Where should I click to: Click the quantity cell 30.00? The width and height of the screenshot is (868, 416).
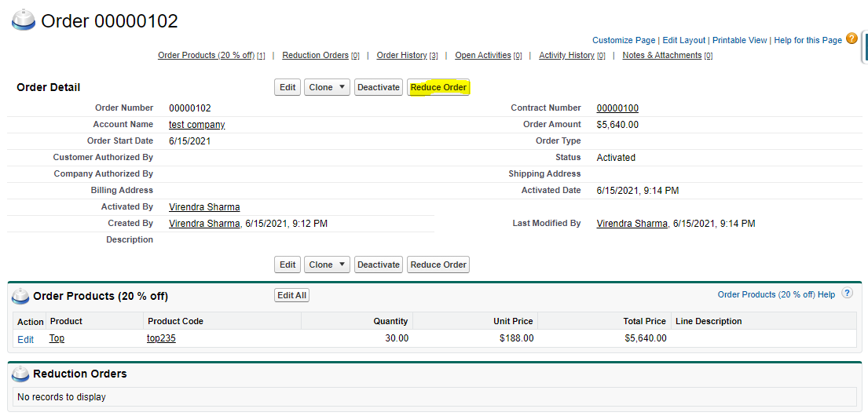pyautogui.click(x=397, y=338)
